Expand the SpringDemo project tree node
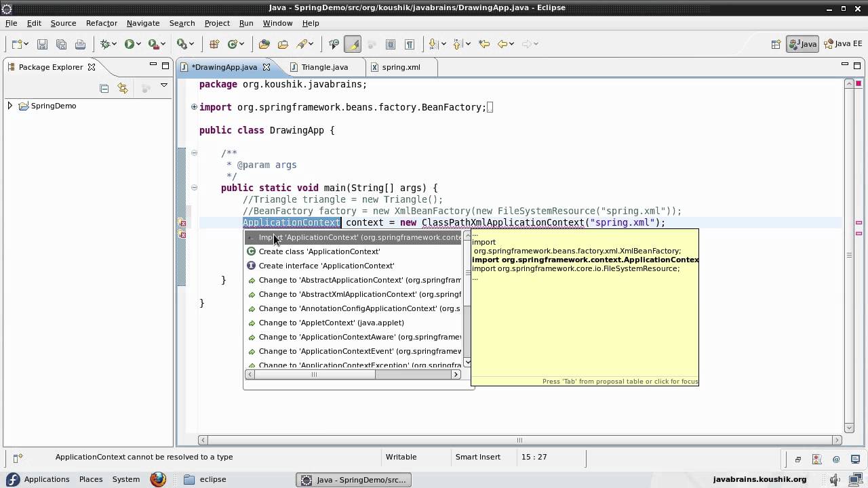Screen dimensions: 868x488 pos(9,106)
